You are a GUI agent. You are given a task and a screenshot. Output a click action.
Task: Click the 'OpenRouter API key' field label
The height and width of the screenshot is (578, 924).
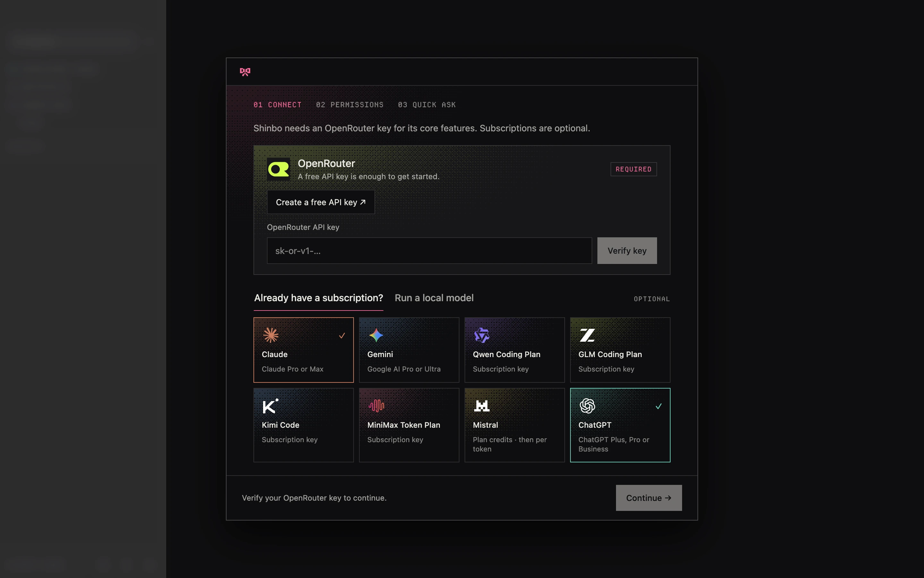[303, 227]
